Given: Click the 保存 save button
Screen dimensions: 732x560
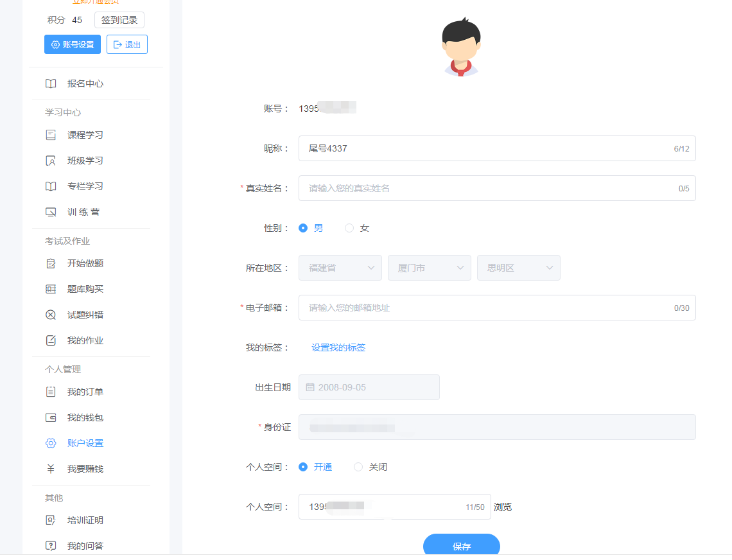Looking at the screenshot, I should click(x=462, y=545).
